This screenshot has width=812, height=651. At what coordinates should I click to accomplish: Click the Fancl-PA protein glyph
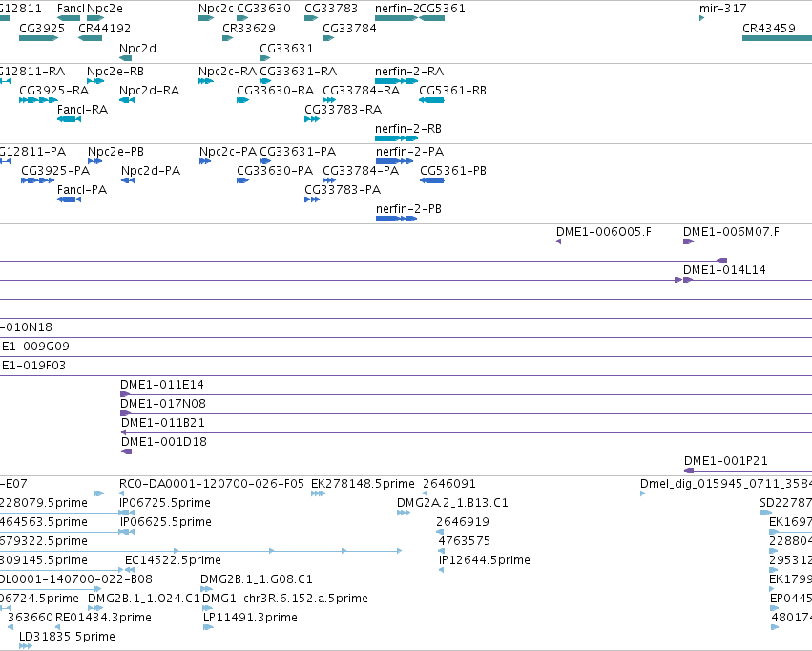(x=70, y=199)
